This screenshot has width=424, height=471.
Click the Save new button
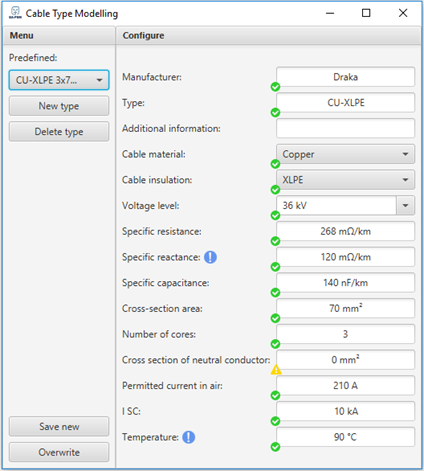[59, 426]
